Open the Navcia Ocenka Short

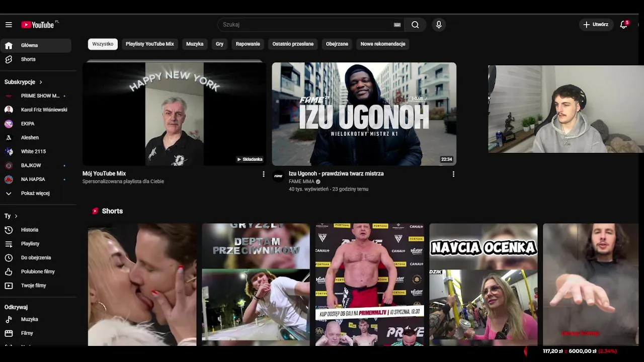pyautogui.click(x=484, y=285)
